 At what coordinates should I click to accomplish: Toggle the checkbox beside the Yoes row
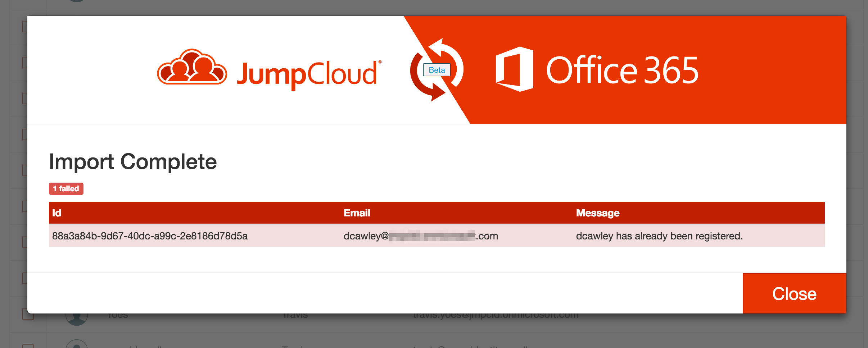[28, 316]
